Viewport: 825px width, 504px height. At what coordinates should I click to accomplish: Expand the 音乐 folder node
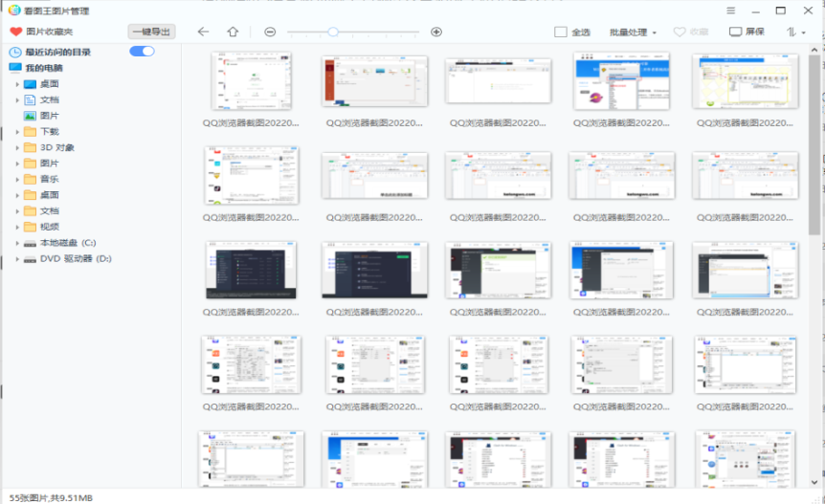click(x=17, y=179)
